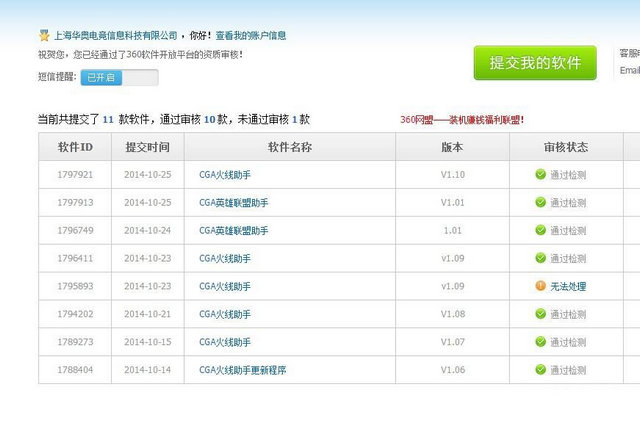Click date 2014-10-21 in row 1794202
Viewport: 640px width, 426px height.
click(x=148, y=314)
